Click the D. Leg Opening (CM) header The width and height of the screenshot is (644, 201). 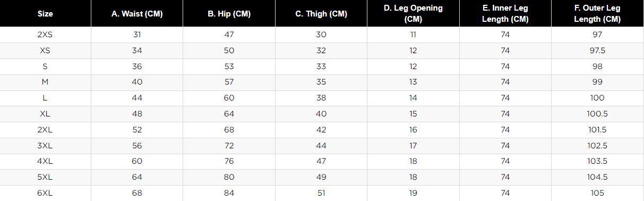tap(413, 14)
